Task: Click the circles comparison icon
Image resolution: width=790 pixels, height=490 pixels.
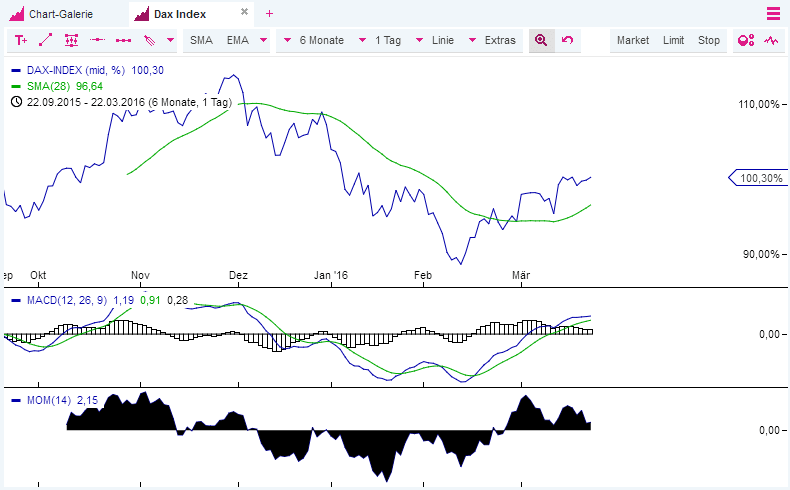Action: point(746,40)
